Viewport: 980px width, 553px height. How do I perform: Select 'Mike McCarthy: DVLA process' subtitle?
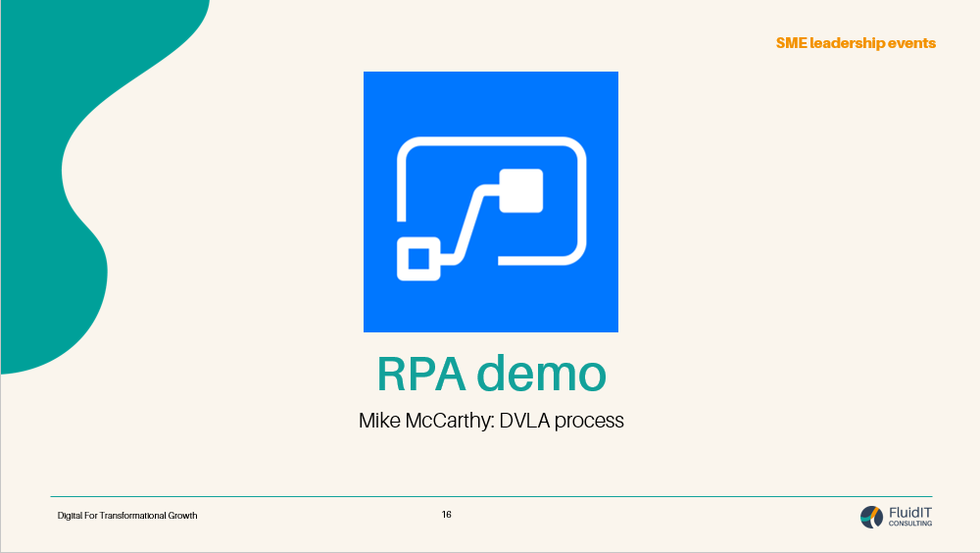[x=491, y=421]
